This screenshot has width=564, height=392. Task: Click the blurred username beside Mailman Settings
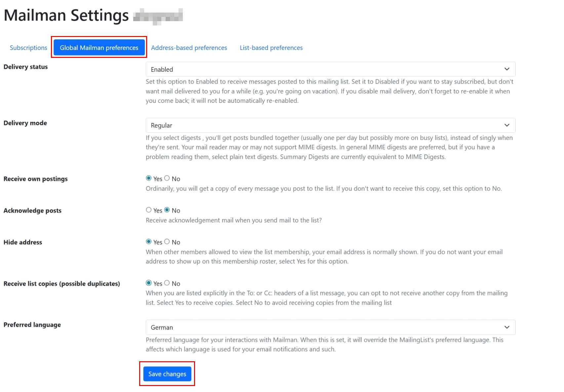coord(158,16)
